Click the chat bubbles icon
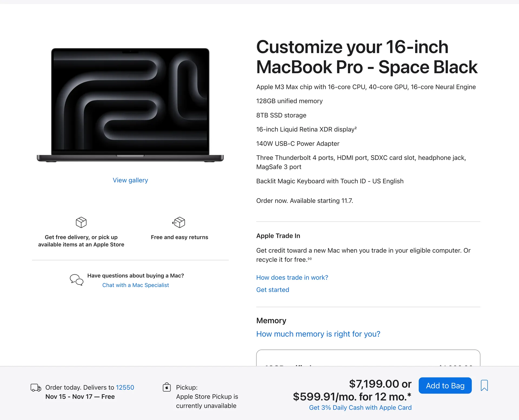519x420 pixels. click(76, 280)
